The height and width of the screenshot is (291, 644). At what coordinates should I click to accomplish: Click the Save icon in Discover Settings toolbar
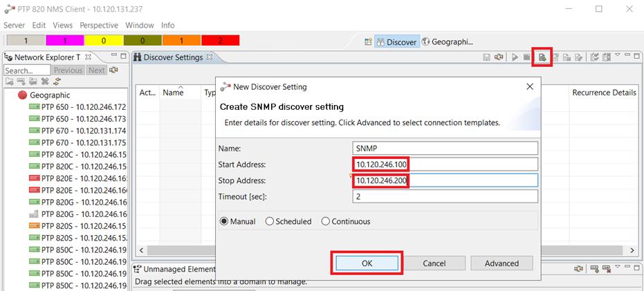(x=487, y=57)
